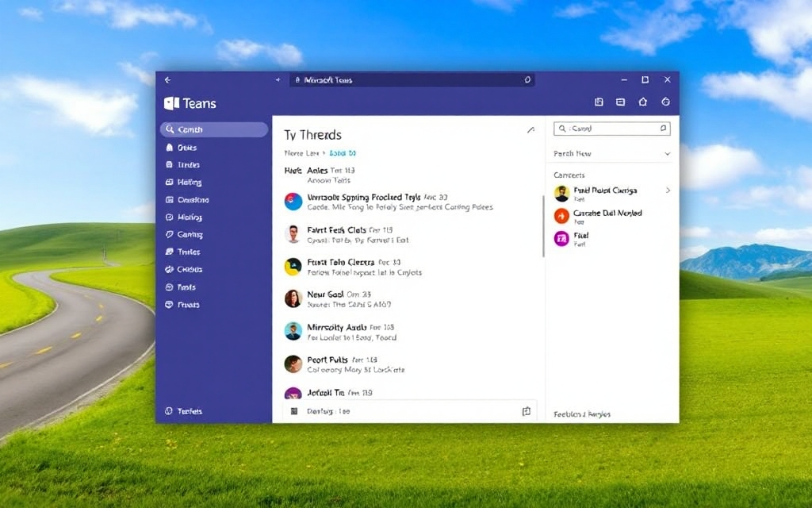Click the 'Nerte Lars' breadcrumb text

[301, 153]
